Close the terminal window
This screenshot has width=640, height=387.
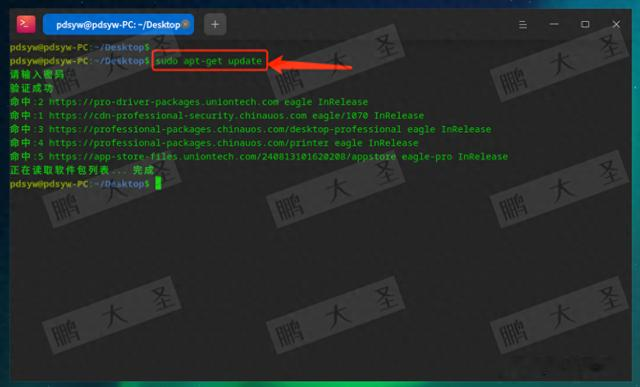click(x=616, y=24)
